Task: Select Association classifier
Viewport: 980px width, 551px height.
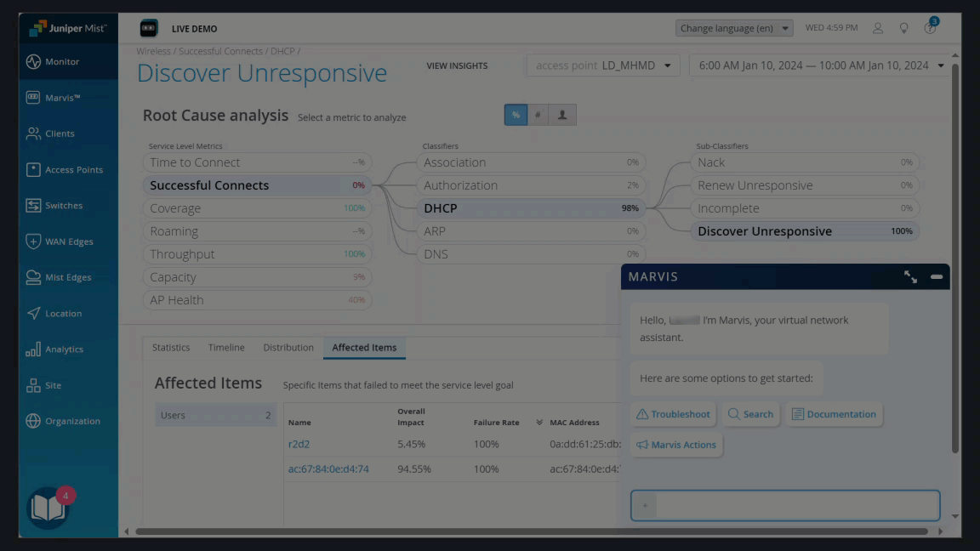Action: [x=531, y=162]
